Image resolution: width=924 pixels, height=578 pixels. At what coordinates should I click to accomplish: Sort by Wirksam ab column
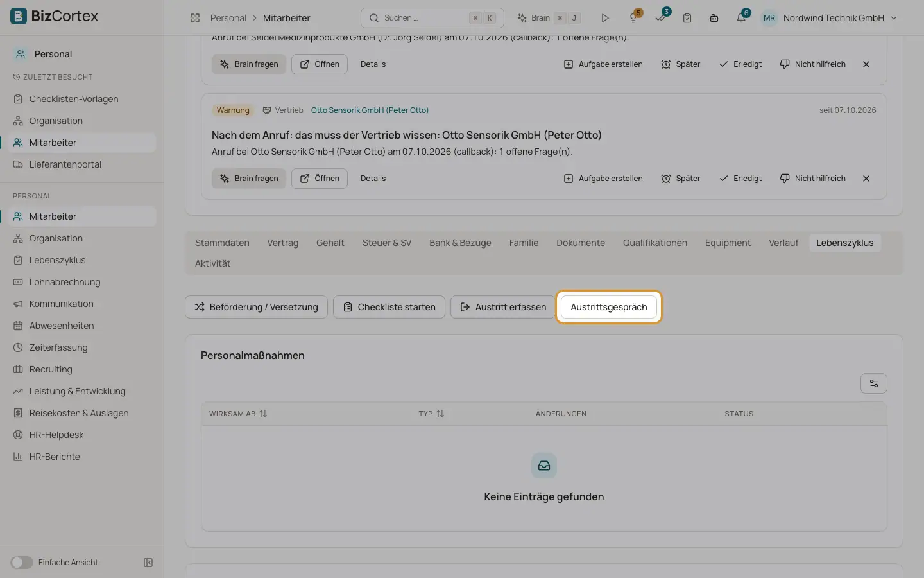[237, 414]
